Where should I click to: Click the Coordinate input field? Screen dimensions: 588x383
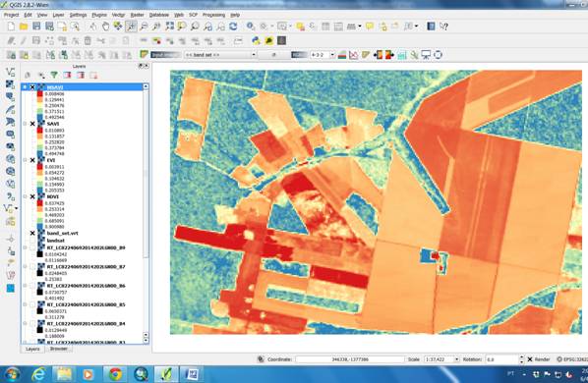(x=349, y=359)
